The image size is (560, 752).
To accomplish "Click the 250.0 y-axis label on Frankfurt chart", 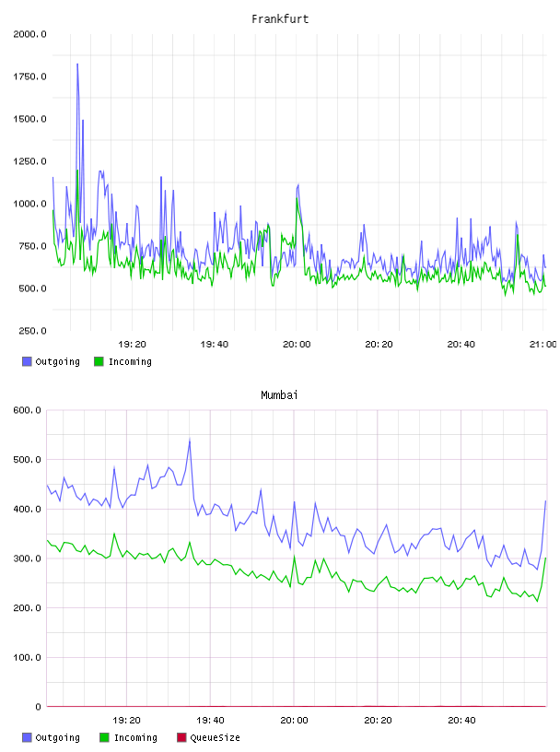I will [x=32, y=331].
